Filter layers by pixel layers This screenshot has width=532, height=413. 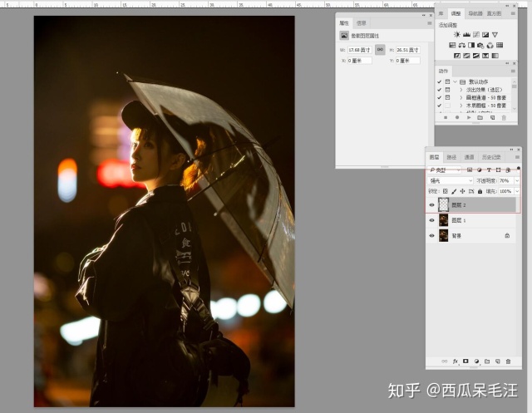coord(470,170)
